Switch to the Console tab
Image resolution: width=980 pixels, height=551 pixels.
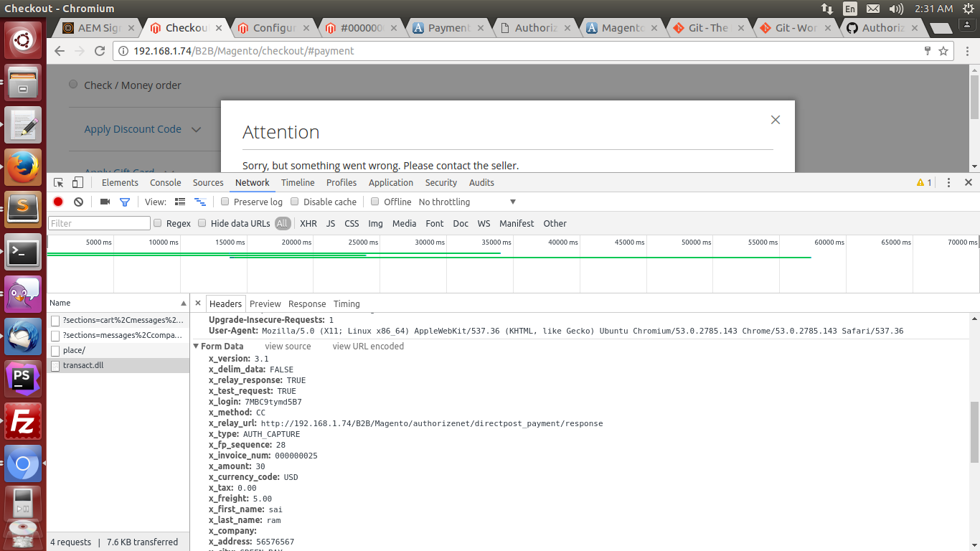click(x=166, y=183)
